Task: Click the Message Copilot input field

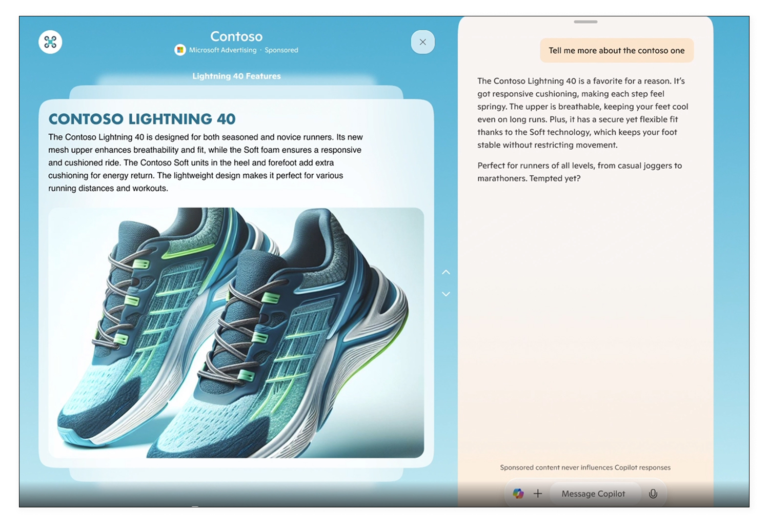Action: point(595,494)
